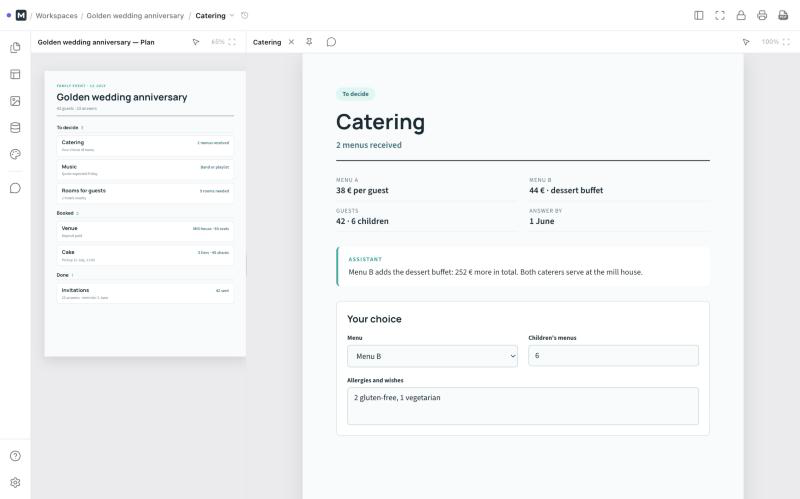The width and height of the screenshot is (800, 499).
Task: Open the image assets sidebar icon
Action: coord(15,101)
